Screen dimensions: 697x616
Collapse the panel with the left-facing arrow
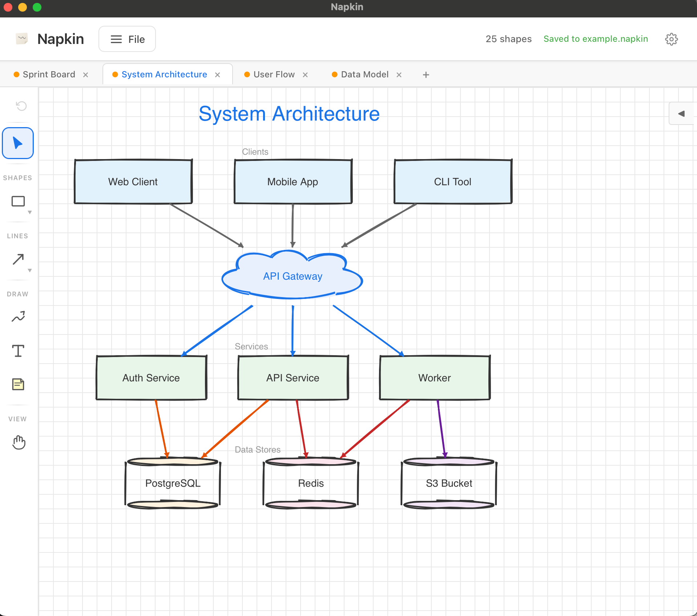click(681, 113)
